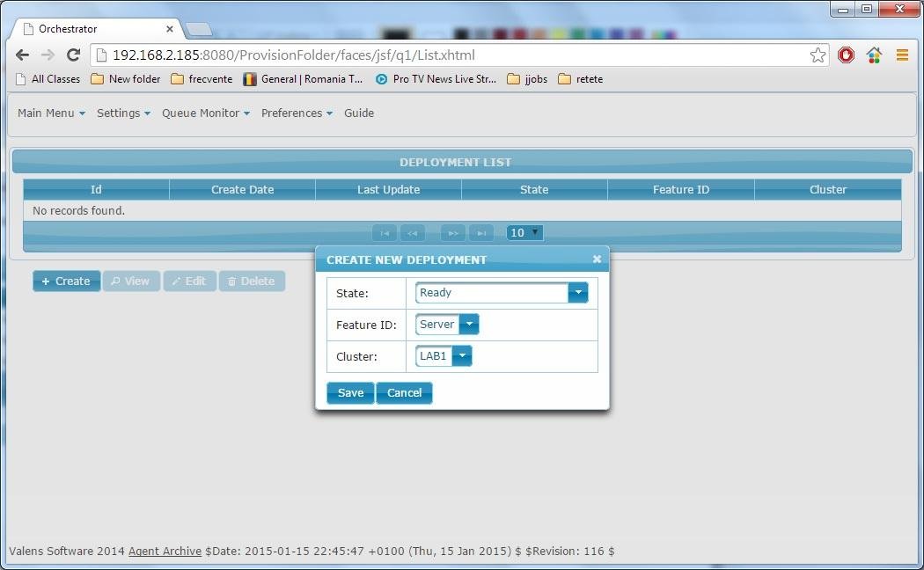Bookmark this page using the star icon

(818, 55)
